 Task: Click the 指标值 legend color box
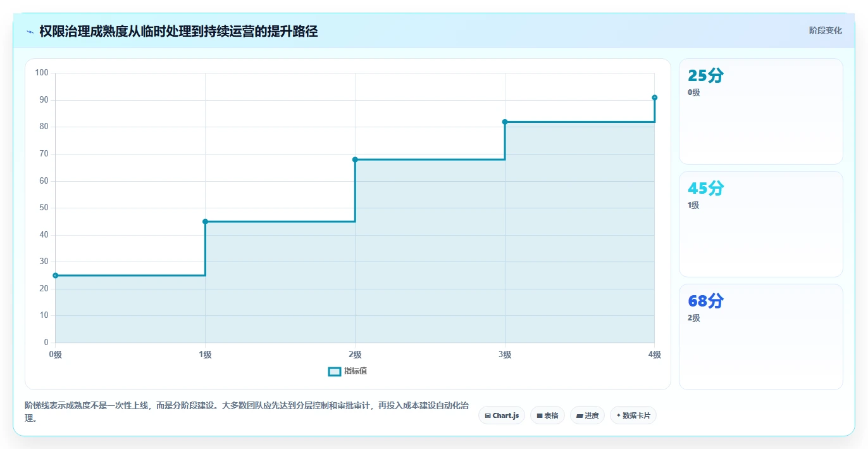pos(335,371)
